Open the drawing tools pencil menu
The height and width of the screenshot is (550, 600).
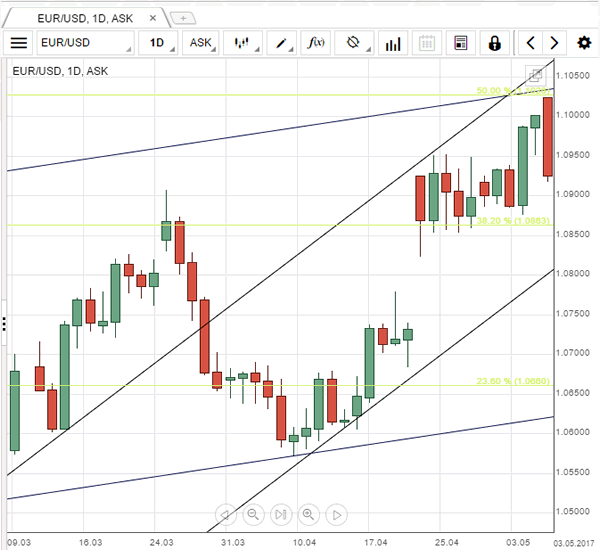pyautogui.click(x=282, y=43)
